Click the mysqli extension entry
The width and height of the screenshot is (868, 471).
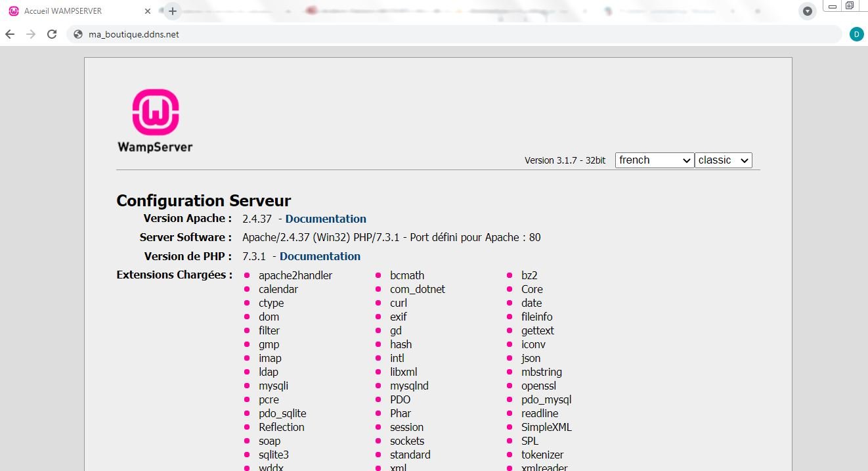[x=273, y=386]
